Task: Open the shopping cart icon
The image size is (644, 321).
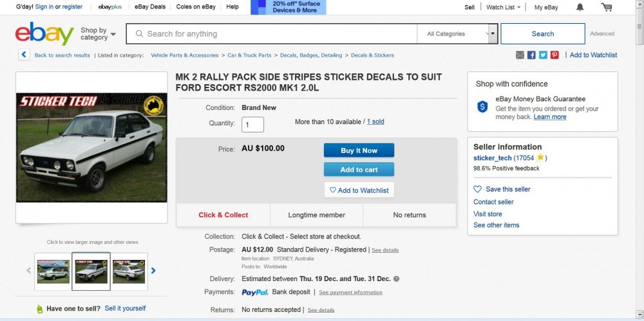Action: pos(606,7)
